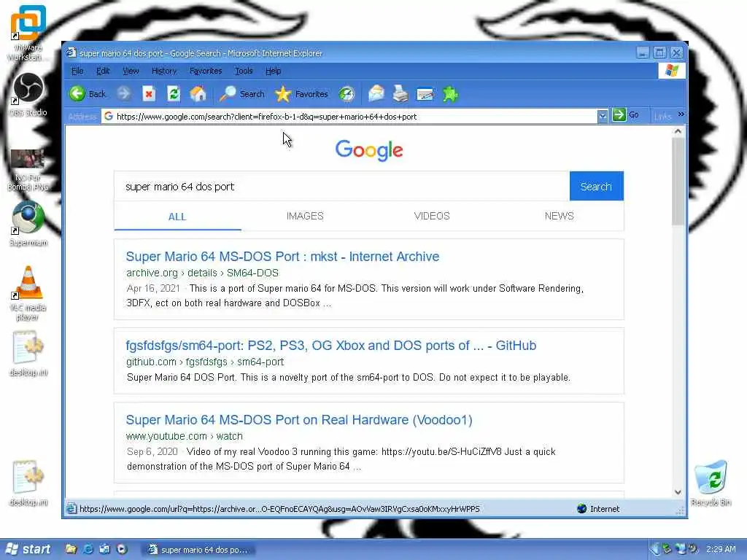Click the blue Search button on Google page

[x=596, y=186]
